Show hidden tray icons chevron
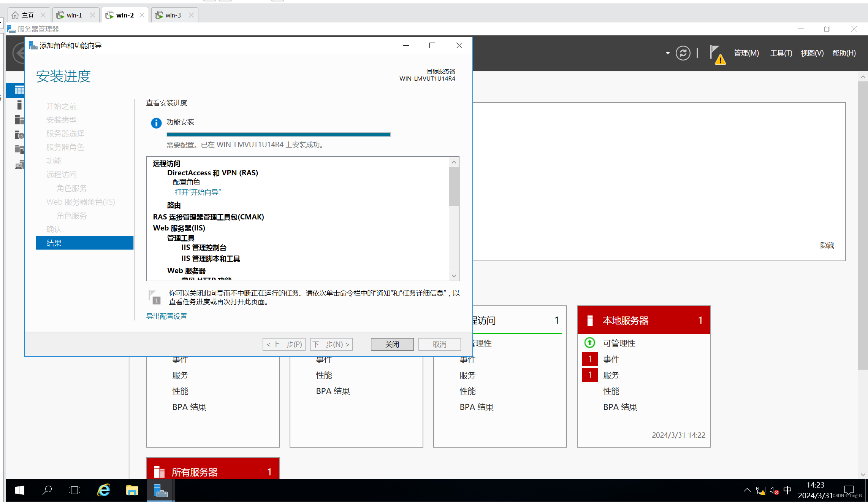 tap(747, 490)
